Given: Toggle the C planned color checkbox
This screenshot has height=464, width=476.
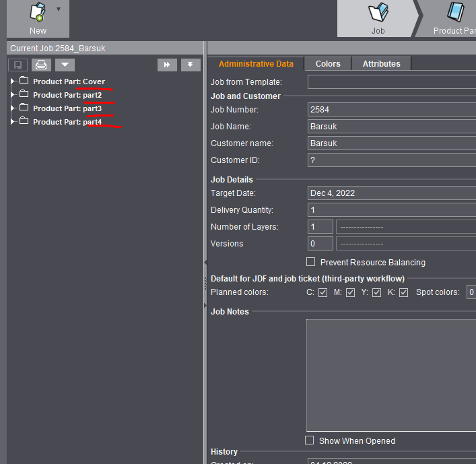Looking at the screenshot, I should tap(322, 292).
